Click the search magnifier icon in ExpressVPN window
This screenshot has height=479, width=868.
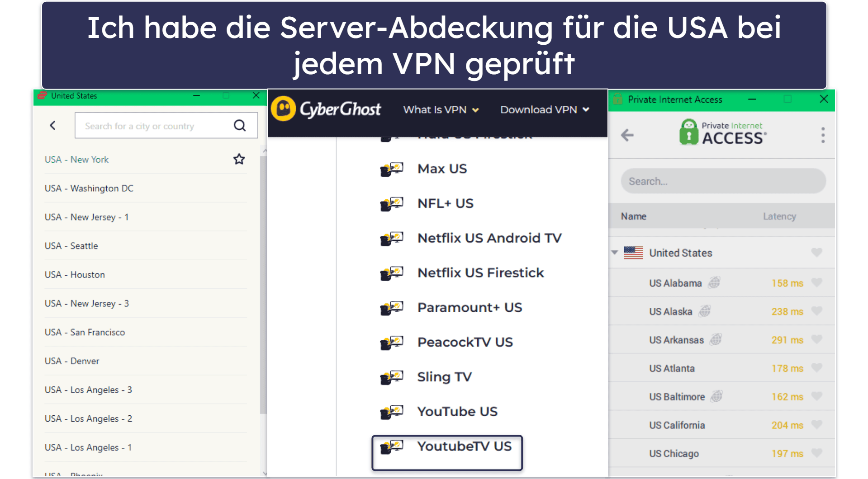240,126
